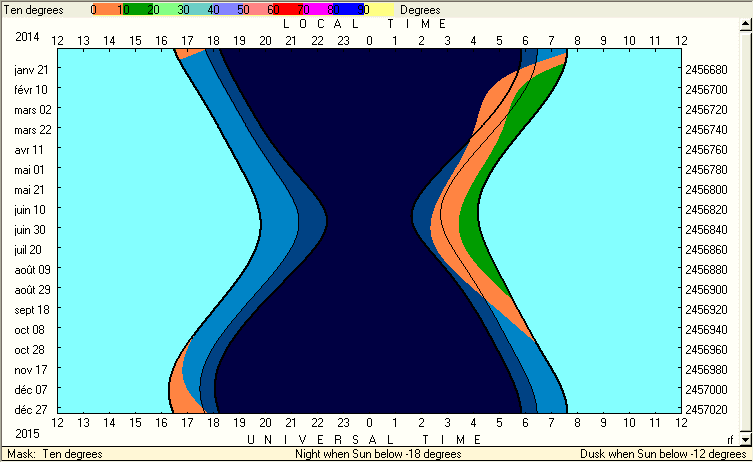Select the dark green 10-20 legend swatch
Image resolution: width=754 pixels, height=463 pixels.
tap(138, 10)
